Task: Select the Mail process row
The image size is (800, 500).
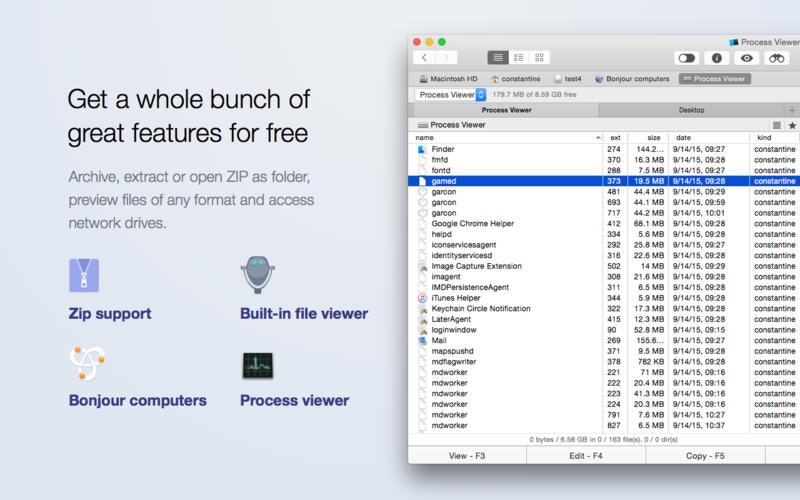Action: (x=604, y=340)
